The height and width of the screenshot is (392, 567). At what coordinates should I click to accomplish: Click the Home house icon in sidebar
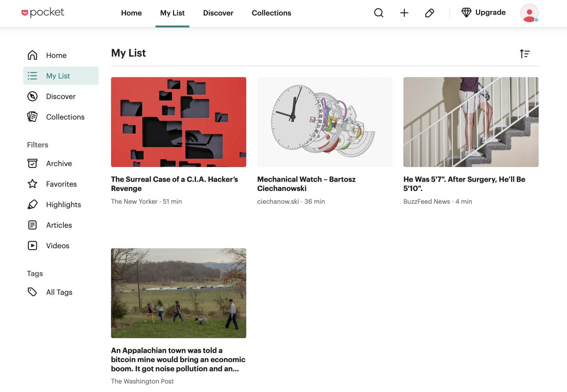click(32, 55)
